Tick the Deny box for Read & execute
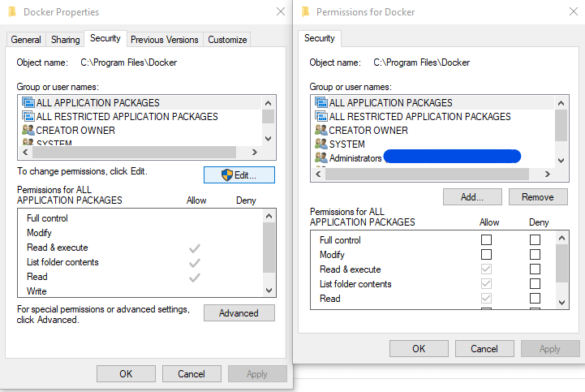This screenshot has height=392, width=585. (535, 269)
